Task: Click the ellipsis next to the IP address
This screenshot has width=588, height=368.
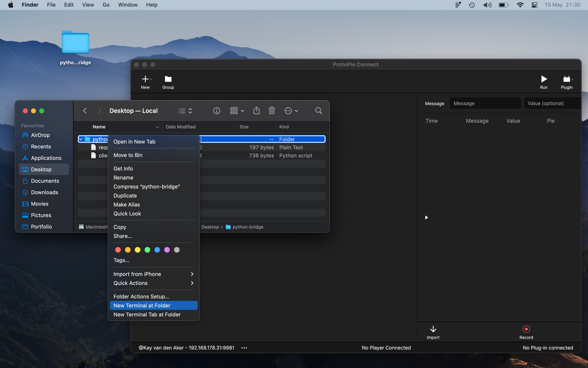Action: tap(244, 348)
